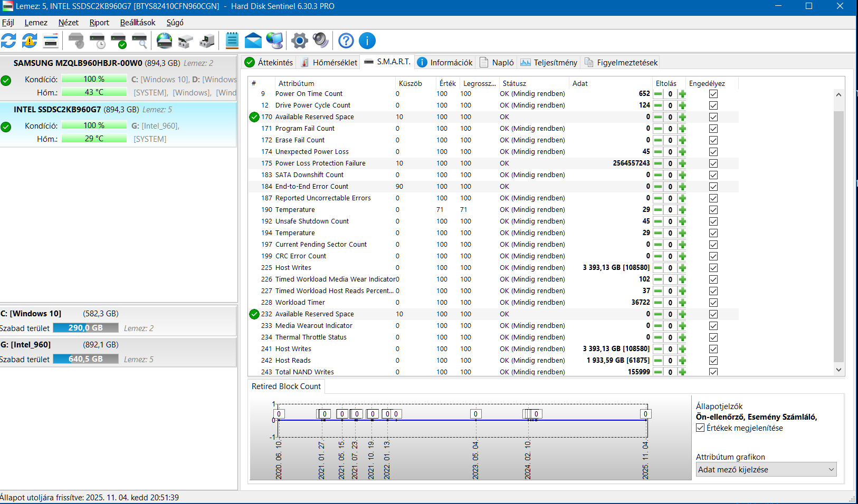Click green plus offset for Power On Time Count
The width and height of the screenshot is (858, 504).
(682, 94)
